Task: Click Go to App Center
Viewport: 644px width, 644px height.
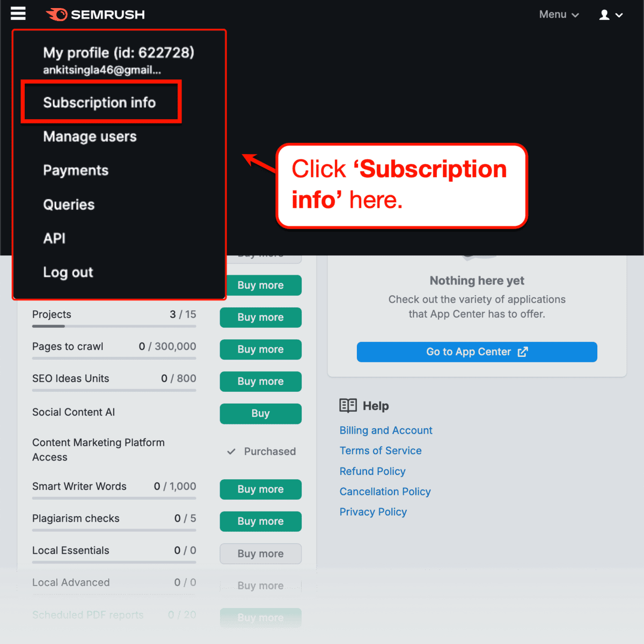Action: [x=477, y=352]
